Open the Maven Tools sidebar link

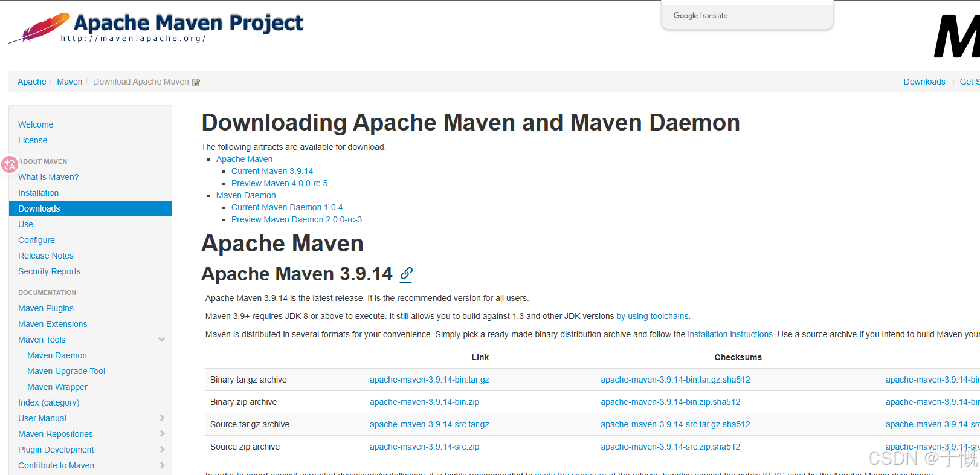tap(42, 340)
